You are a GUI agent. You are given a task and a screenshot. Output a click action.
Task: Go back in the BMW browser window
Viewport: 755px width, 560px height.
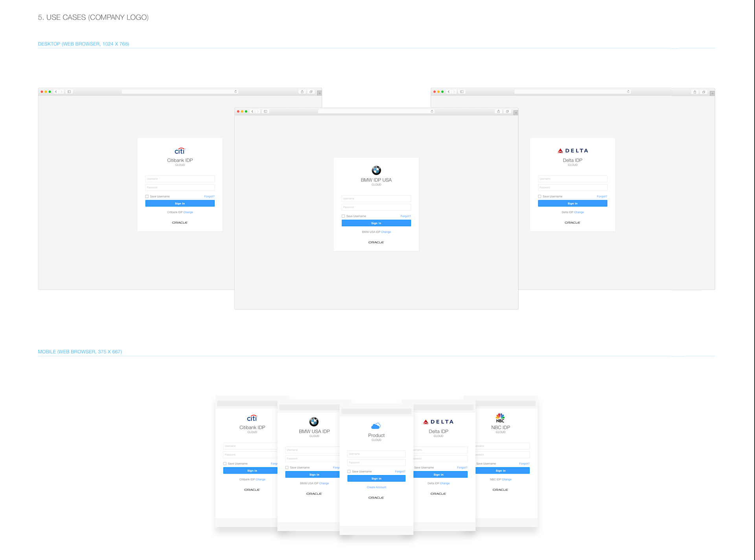pos(252,111)
